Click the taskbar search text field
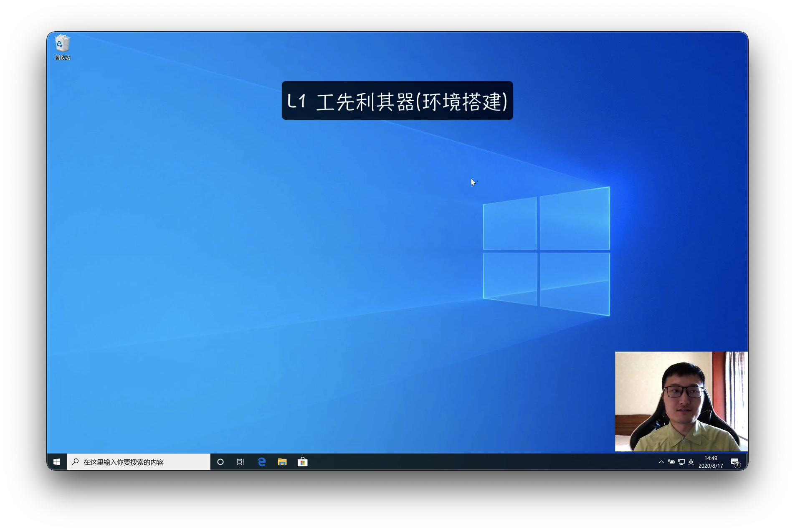Viewport: 795px width, 532px height. [x=139, y=462]
